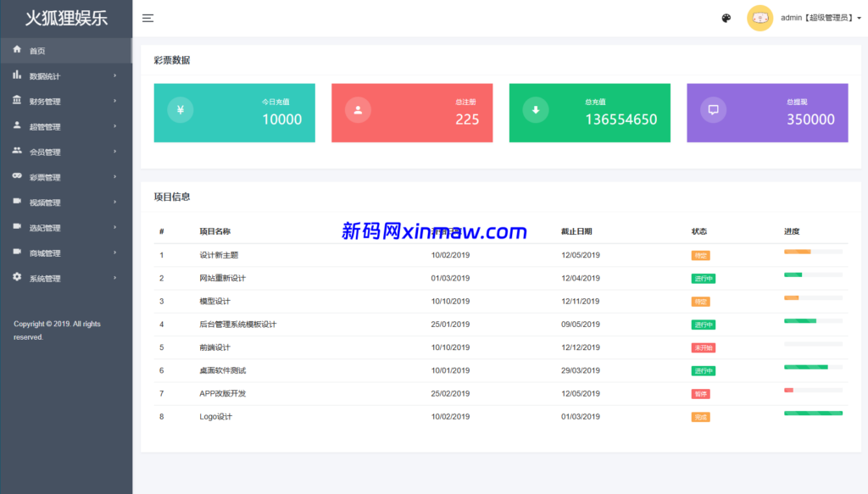Toggle the sidebar with the hamburger icon
The width and height of the screenshot is (868, 494).
click(147, 19)
